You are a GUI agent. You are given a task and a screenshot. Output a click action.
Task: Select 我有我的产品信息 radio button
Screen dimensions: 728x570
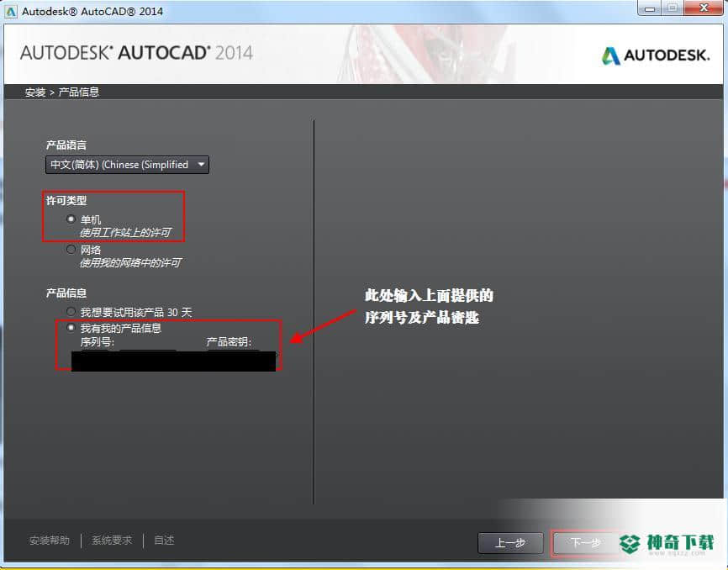pos(71,328)
